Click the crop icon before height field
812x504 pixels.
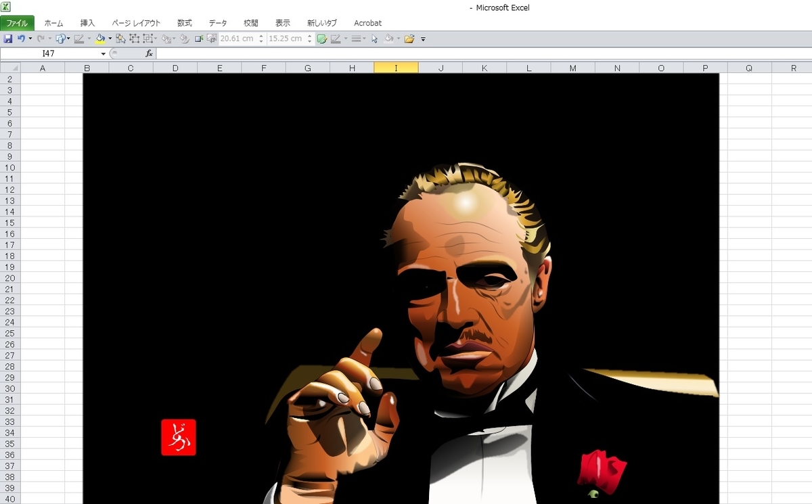click(x=212, y=39)
